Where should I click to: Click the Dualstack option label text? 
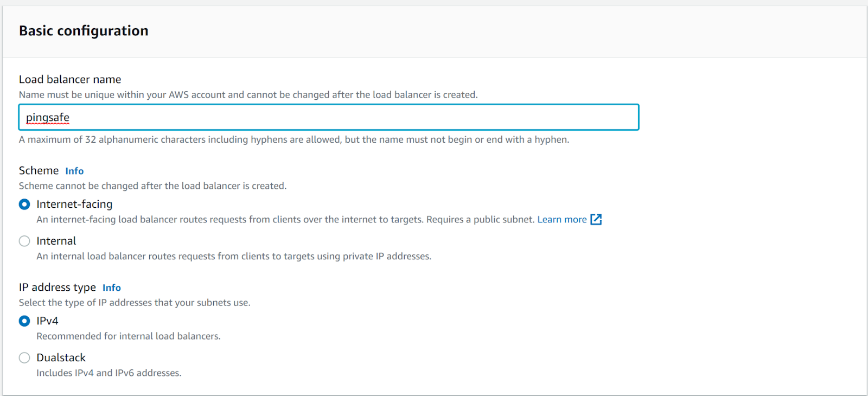coord(61,357)
